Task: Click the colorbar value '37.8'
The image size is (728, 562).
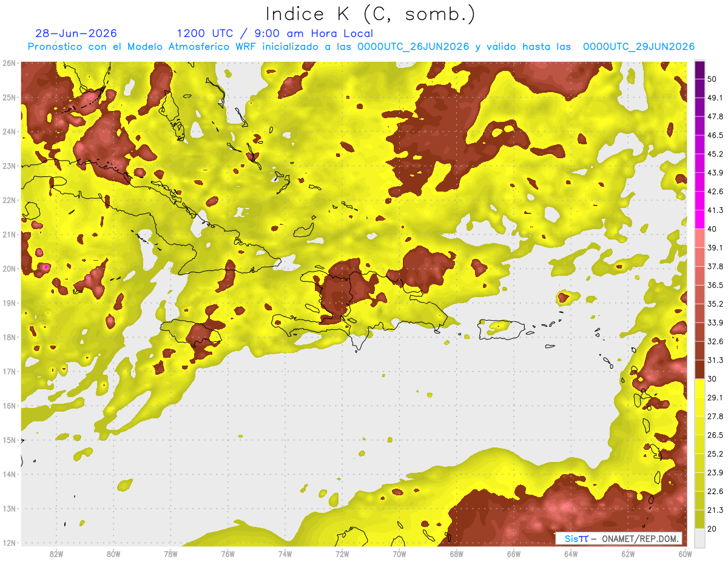Action: pyautogui.click(x=715, y=266)
